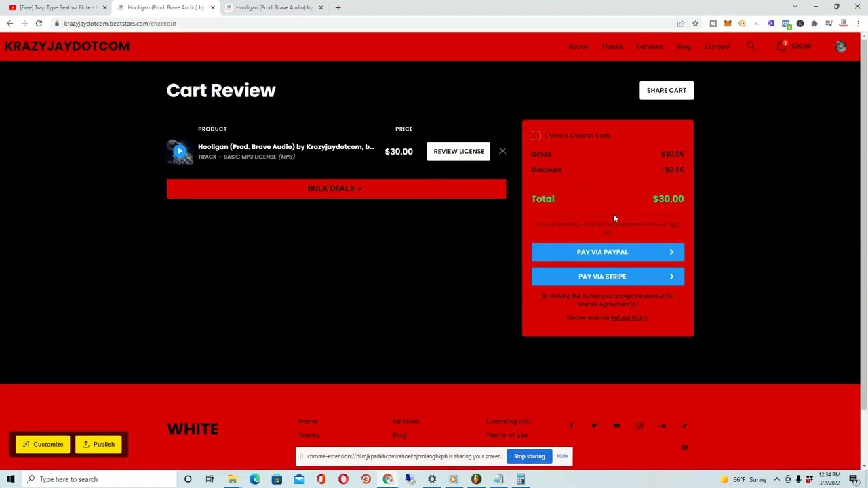Open the site search magnifier icon

[x=751, y=46]
